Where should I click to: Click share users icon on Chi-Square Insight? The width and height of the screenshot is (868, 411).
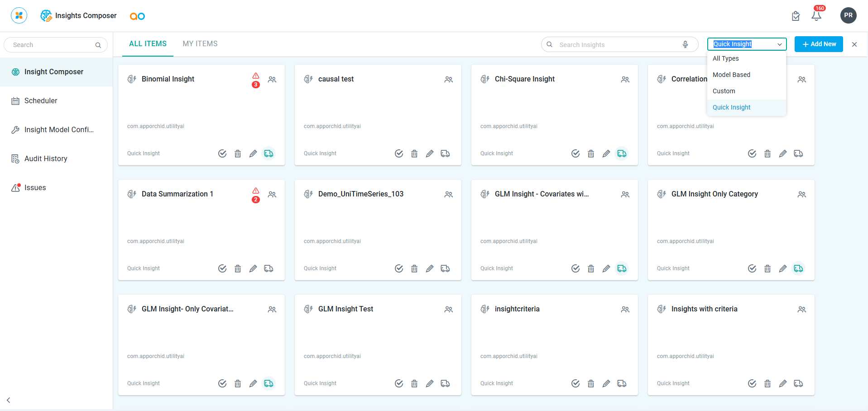click(x=625, y=79)
